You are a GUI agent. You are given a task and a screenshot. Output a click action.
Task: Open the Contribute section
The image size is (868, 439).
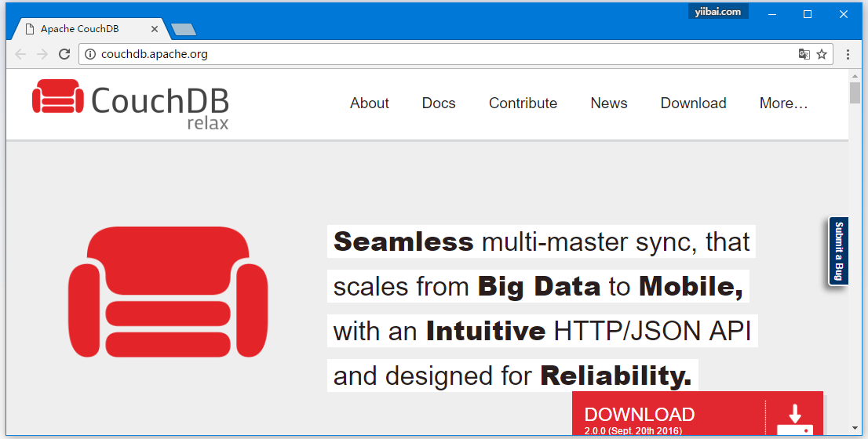click(523, 103)
